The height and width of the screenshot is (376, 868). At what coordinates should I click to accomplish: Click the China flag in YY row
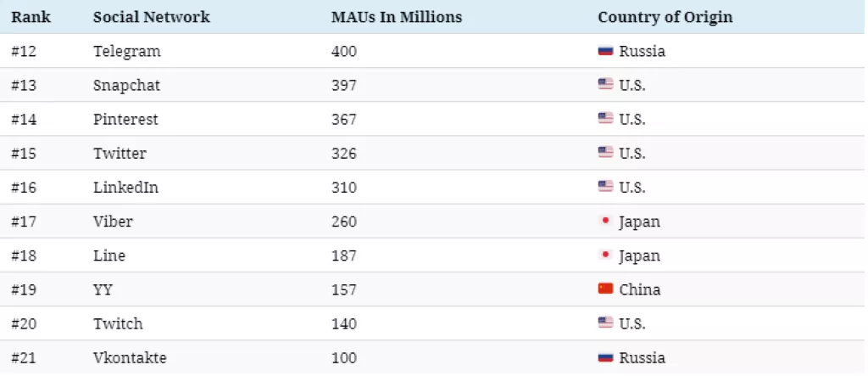pyautogui.click(x=605, y=289)
